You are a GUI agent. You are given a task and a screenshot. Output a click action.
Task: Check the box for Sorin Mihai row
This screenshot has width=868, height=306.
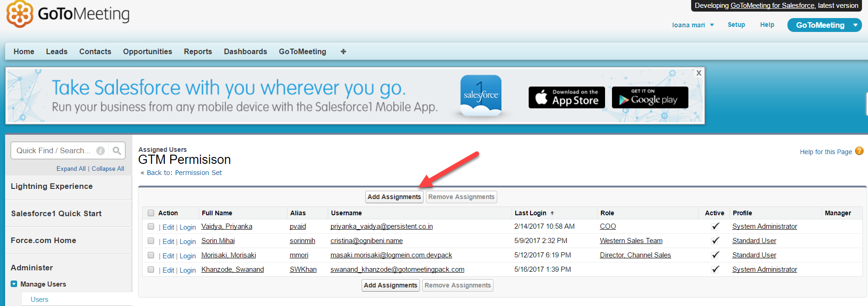tap(151, 241)
